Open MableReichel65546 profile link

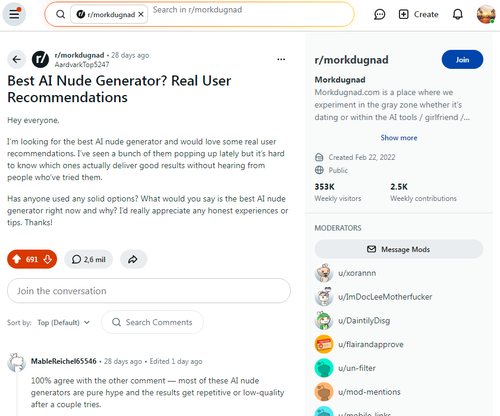(64, 361)
